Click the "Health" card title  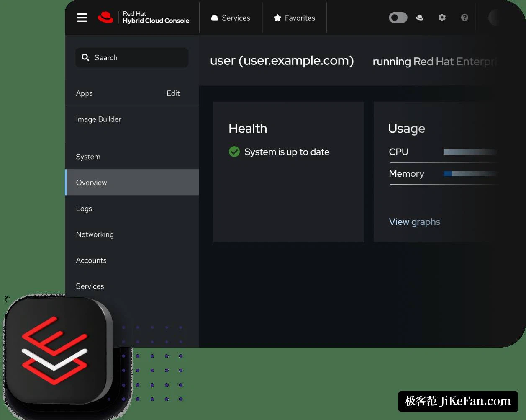tap(248, 129)
